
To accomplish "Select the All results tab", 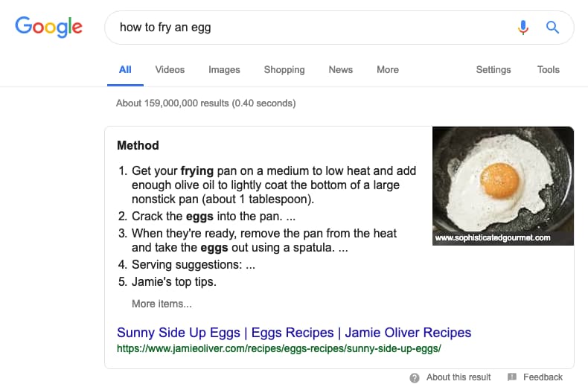I will point(125,70).
